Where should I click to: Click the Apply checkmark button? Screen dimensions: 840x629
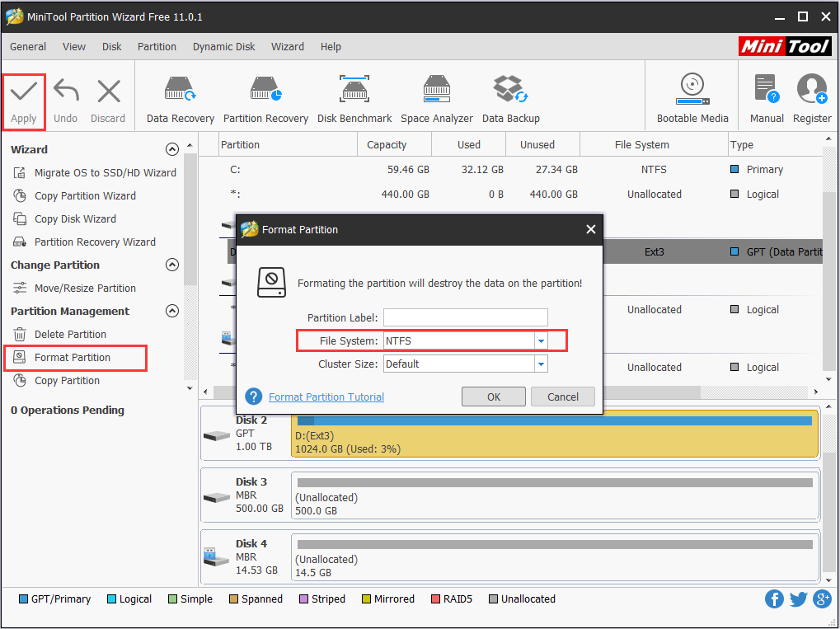pyautogui.click(x=24, y=101)
